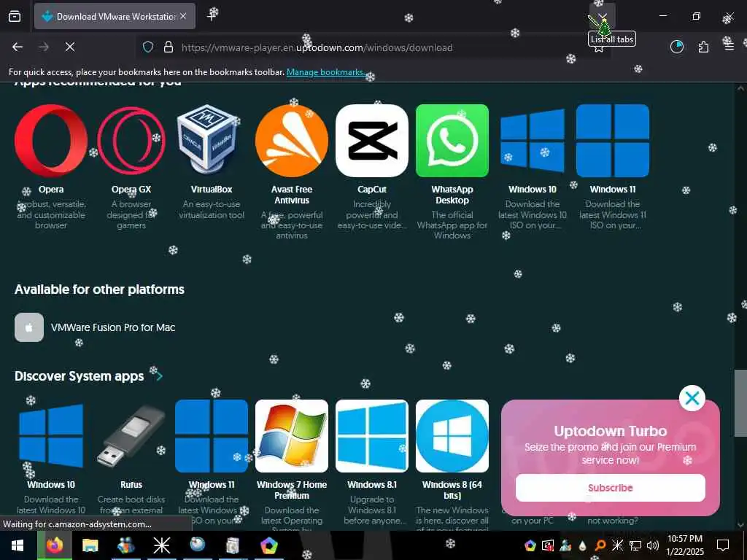Expand Discover System apps chevron arrow
747x560 pixels.
(x=159, y=376)
